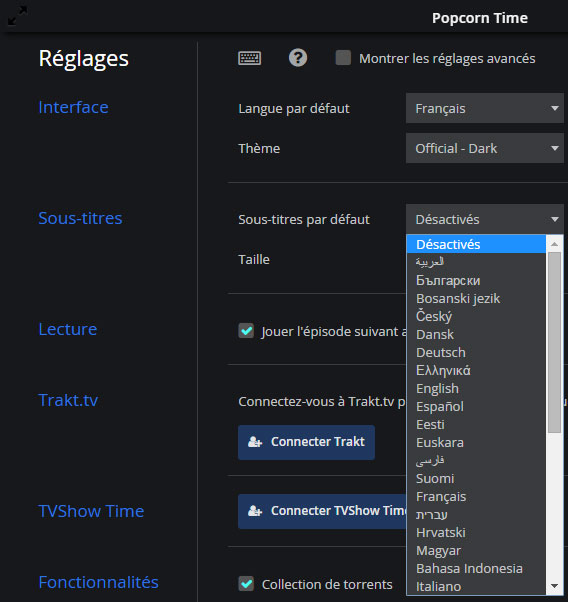Choose Ελληνικά subtitle language

[x=476, y=370]
